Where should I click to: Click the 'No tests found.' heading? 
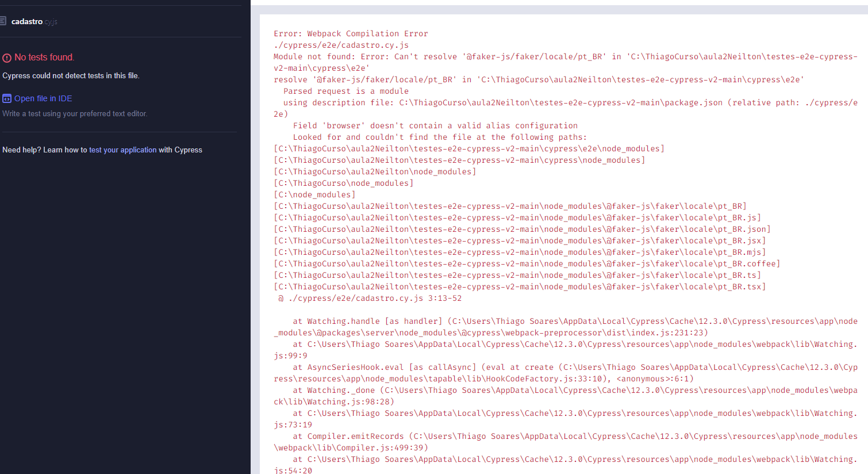pos(44,58)
